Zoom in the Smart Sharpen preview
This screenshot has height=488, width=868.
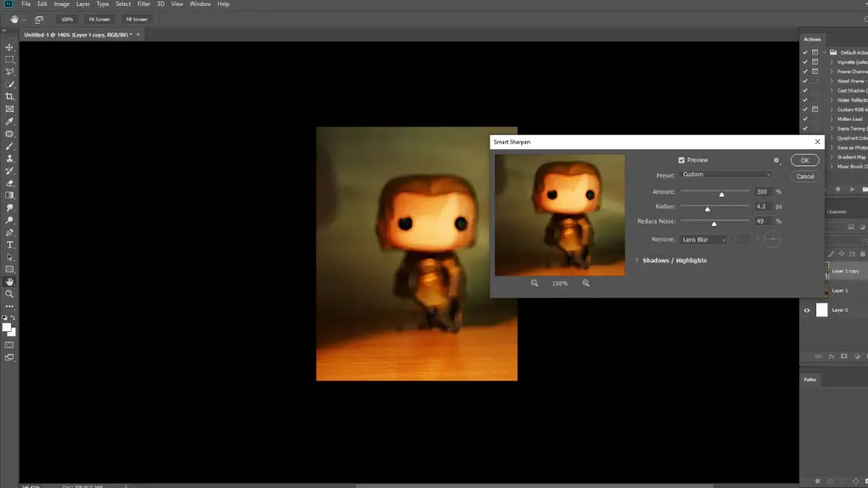586,283
